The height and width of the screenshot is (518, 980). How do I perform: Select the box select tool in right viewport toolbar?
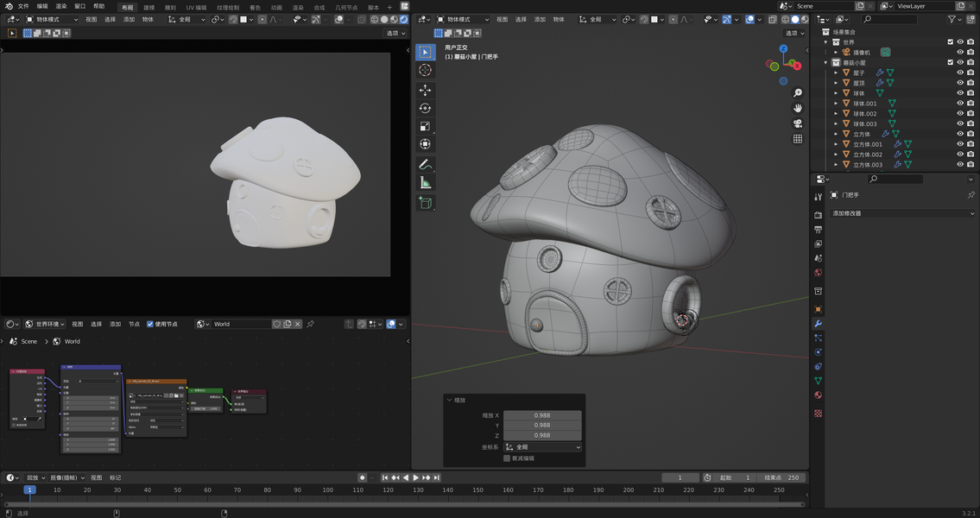tap(425, 52)
